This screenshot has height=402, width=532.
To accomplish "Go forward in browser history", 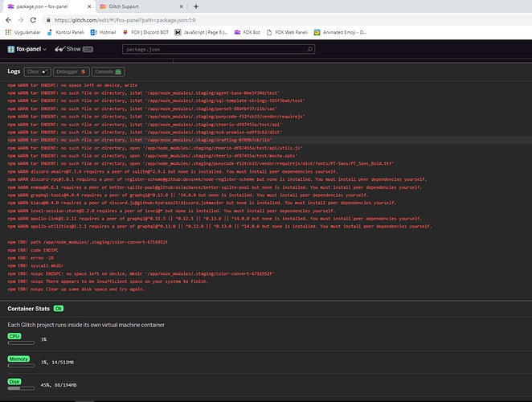I will point(21,20).
